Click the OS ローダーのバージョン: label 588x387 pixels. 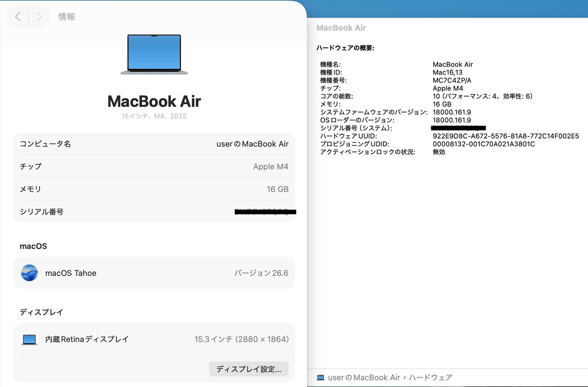[x=357, y=120]
